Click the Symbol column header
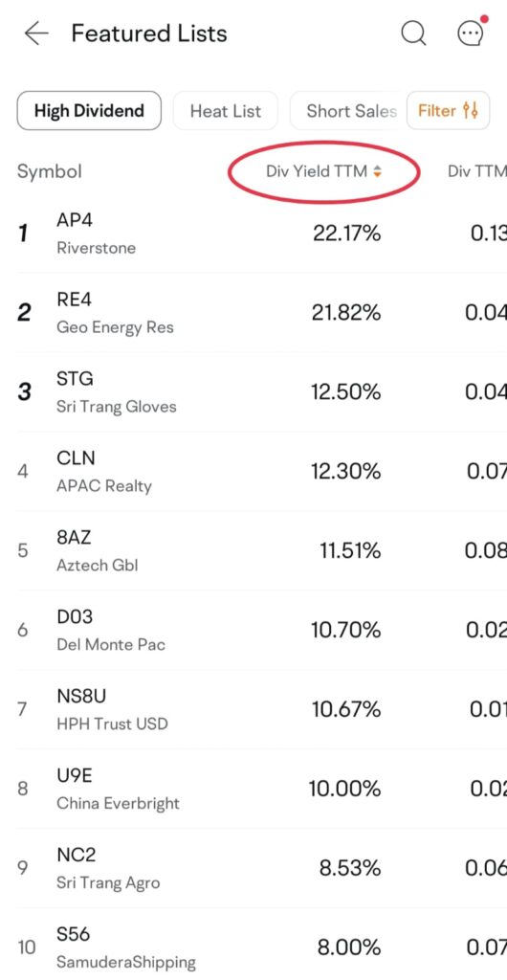Screen dimensions: 507x980 [50, 171]
